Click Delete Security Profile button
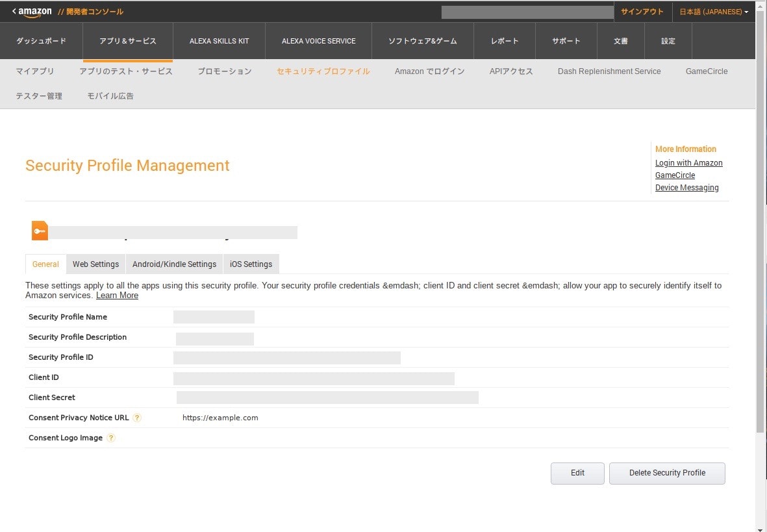The height and width of the screenshot is (532, 767). [667, 474]
